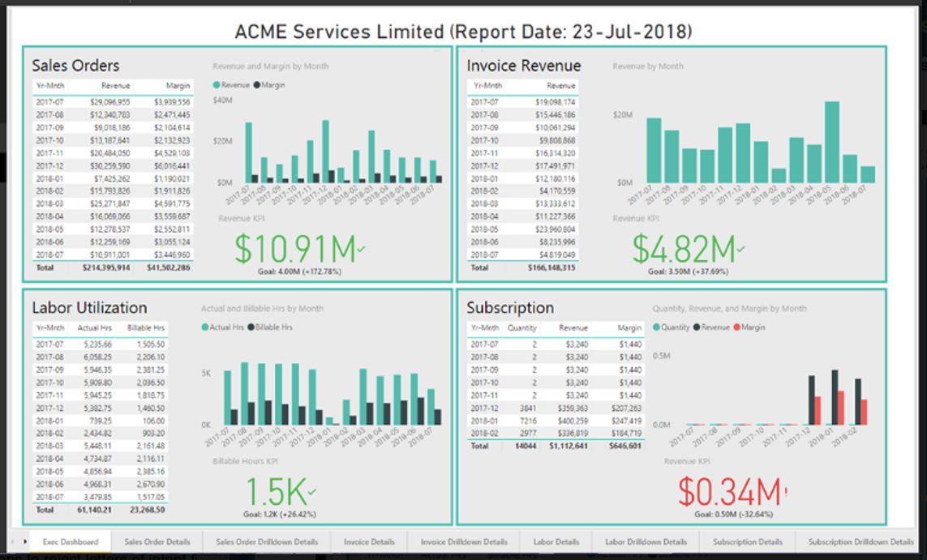Sort by the Quantity column header in the Subscription table
927x560 pixels.
522,328
